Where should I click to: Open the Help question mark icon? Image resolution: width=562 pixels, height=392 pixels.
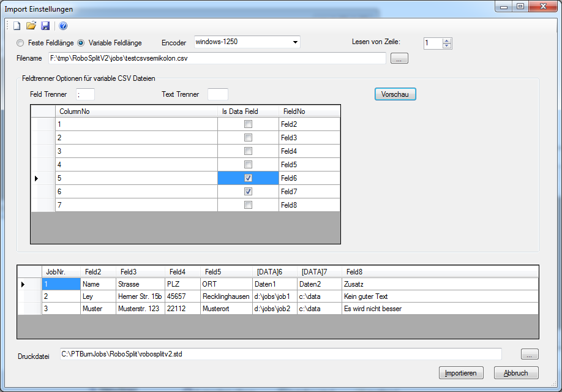tap(63, 26)
